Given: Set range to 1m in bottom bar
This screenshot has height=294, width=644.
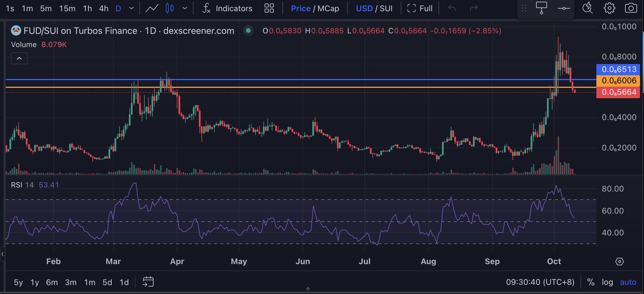Looking at the screenshot, I should pyautogui.click(x=89, y=282).
